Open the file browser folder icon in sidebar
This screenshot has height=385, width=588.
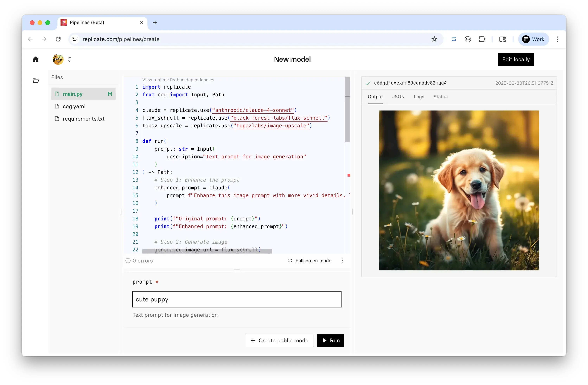click(36, 80)
